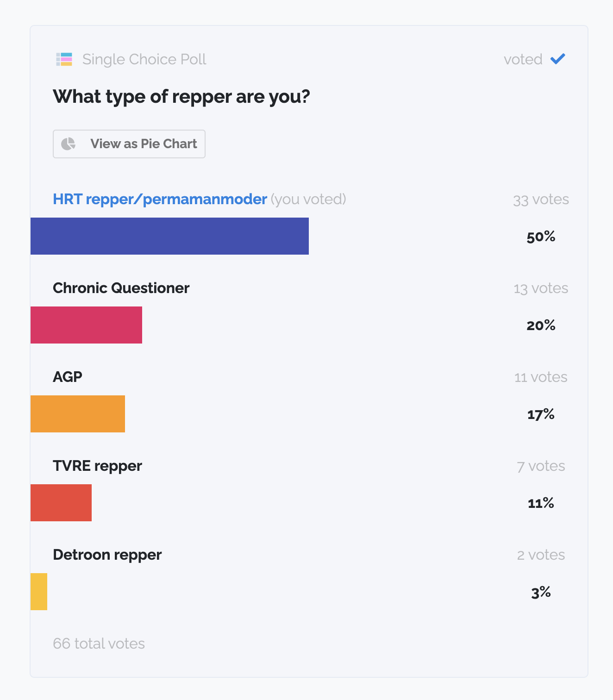
Task: Select the AGP option label
Action: coord(68,377)
